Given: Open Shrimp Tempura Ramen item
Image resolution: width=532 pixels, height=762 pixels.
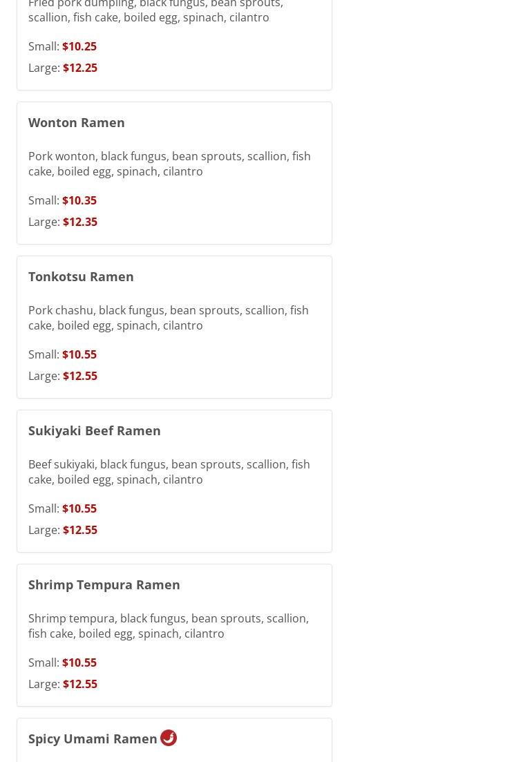Looking at the screenshot, I should point(104,584).
